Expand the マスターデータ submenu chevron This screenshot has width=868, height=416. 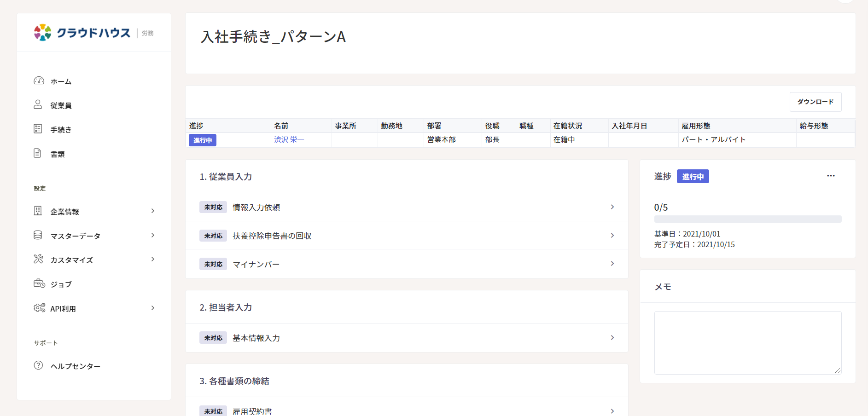pos(153,235)
